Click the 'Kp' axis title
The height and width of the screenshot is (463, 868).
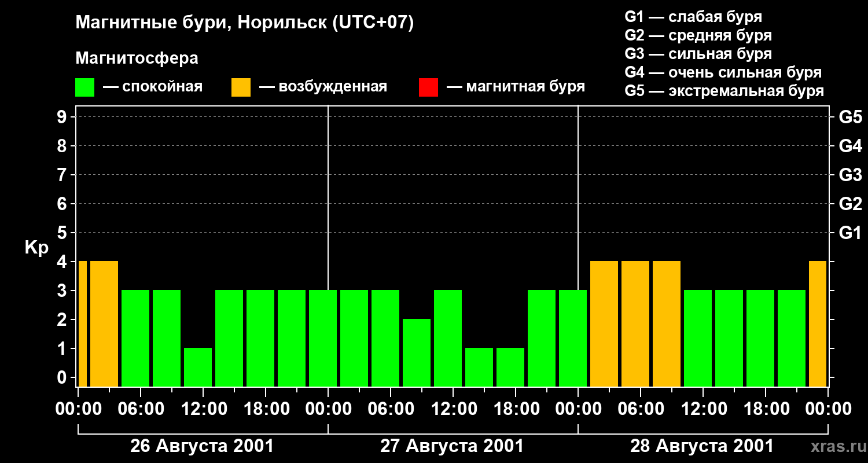point(36,248)
